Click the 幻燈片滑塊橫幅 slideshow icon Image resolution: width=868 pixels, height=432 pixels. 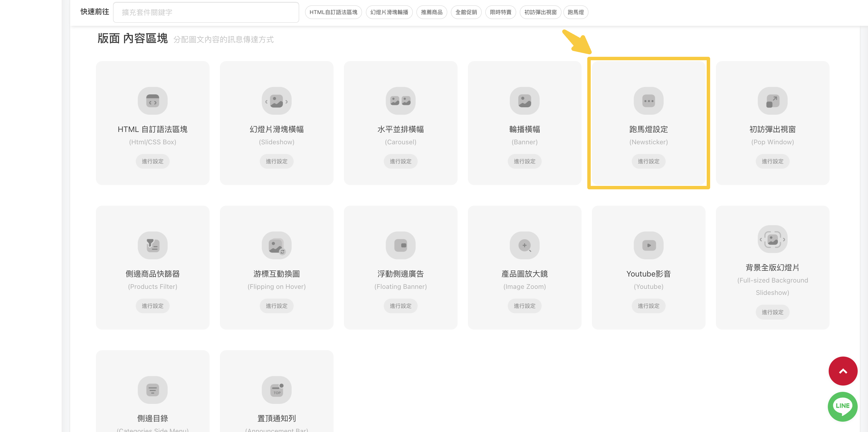tap(277, 101)
